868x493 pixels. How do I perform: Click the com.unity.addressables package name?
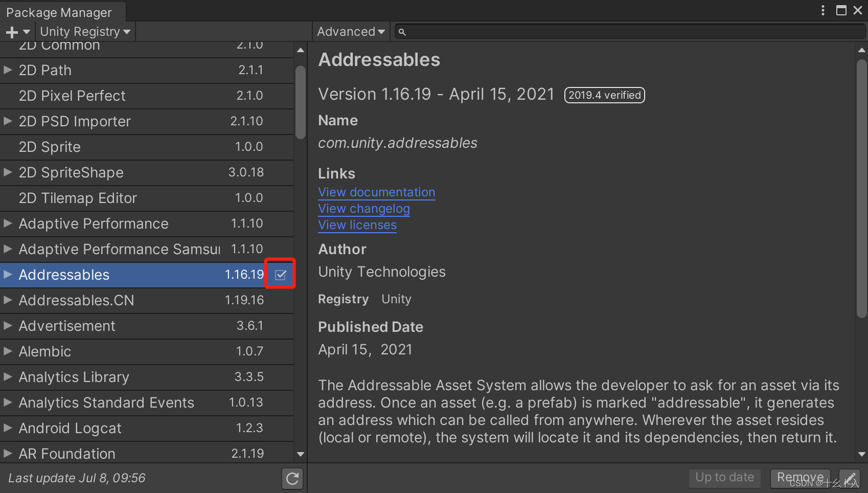pos(398,143)
